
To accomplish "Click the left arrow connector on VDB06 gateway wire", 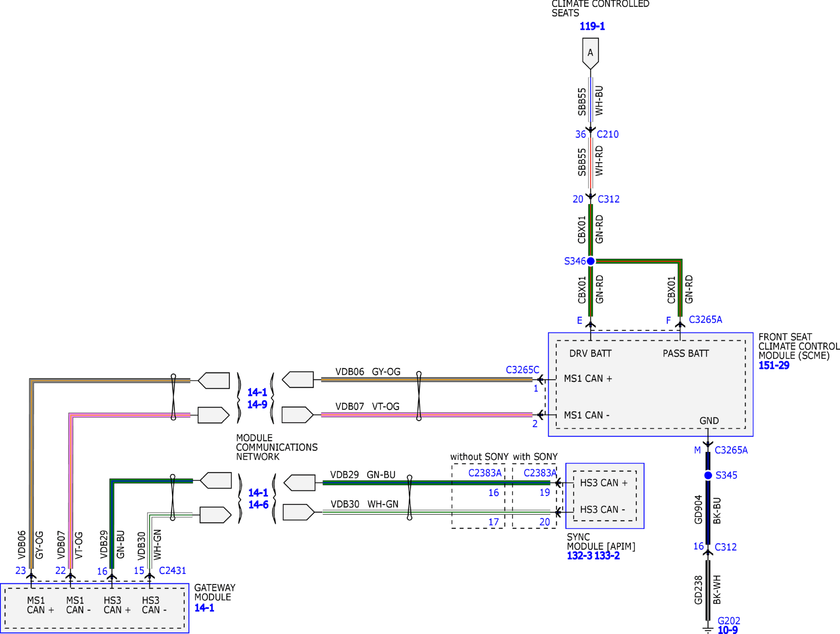I will 214,381.
